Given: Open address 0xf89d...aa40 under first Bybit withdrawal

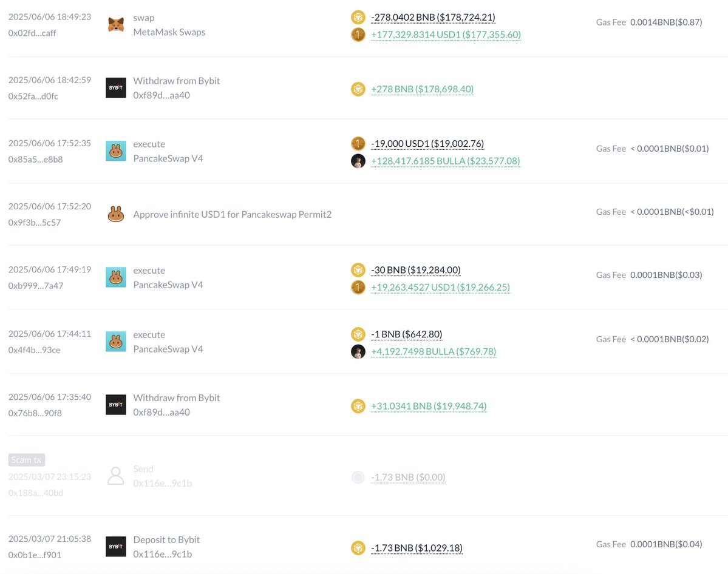Looking at the screenshot, I should point(162,95).
